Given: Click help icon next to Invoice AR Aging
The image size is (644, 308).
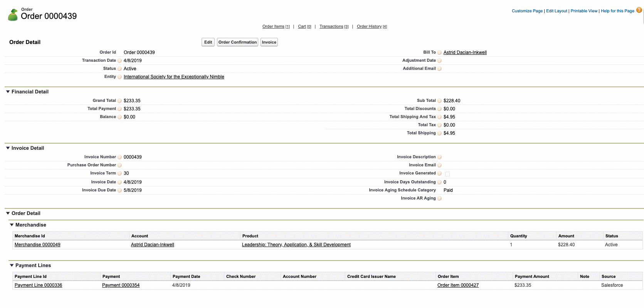Looking at the screenshot, I should (439, 198).
